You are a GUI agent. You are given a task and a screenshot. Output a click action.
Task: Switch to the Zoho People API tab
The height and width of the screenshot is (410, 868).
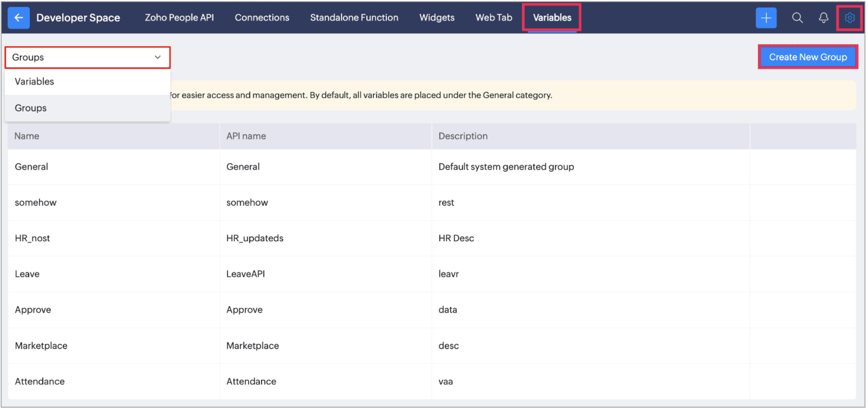click(x=179, y=18)
